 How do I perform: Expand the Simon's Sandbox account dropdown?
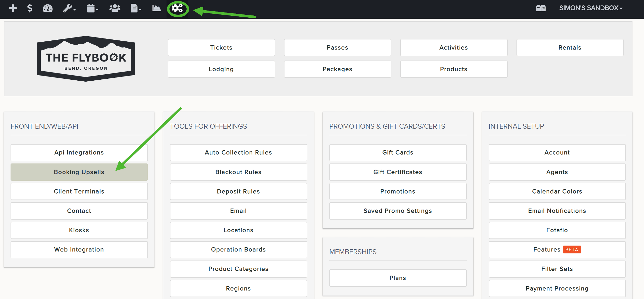tap(591, 8)
